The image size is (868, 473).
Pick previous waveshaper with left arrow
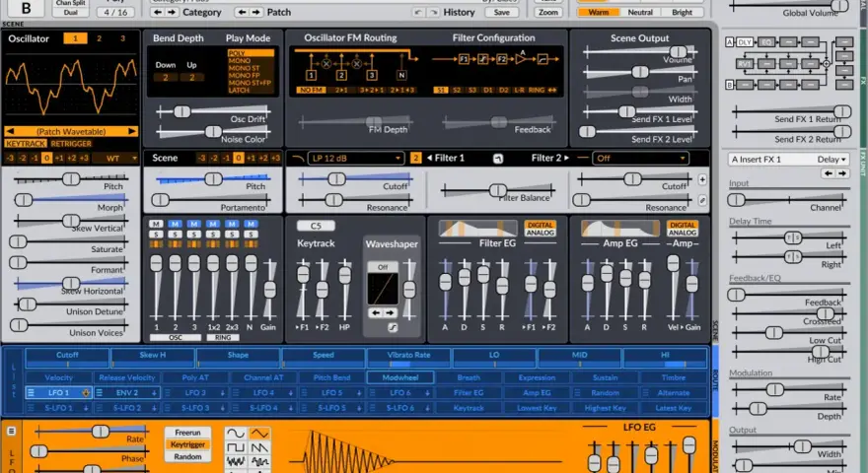click(376, 313)
